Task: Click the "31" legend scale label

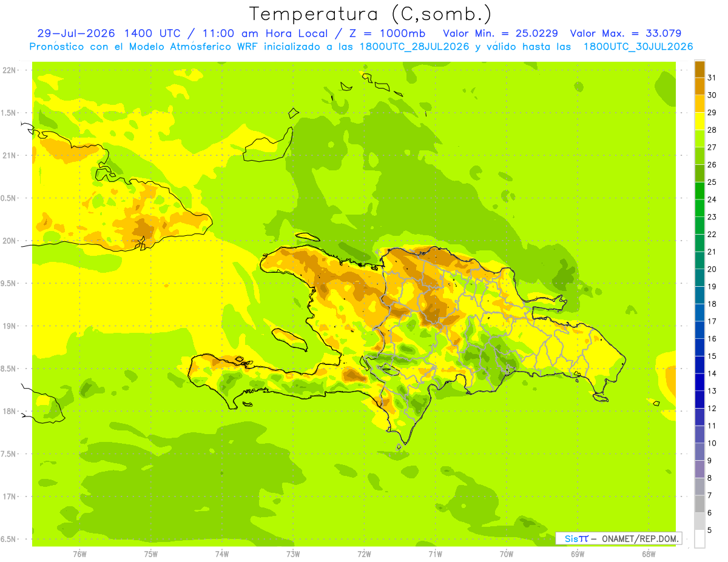Action: [x=712, y=78]
